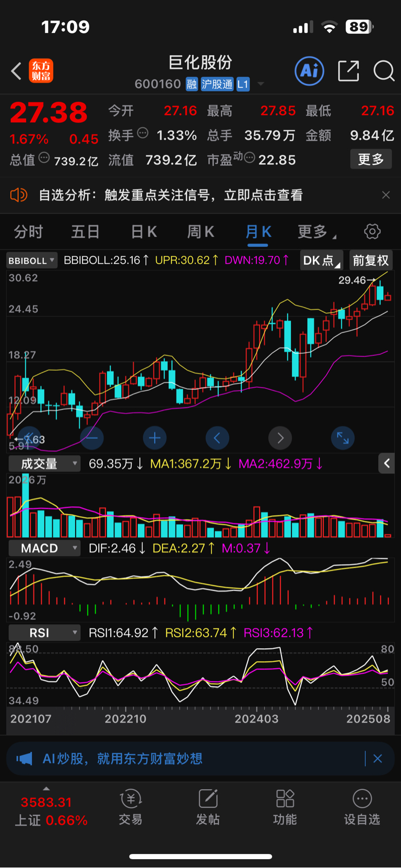Tap the 29.46 high price marker
This screenshot has width=401, height=868.
(x=357, y=280)
